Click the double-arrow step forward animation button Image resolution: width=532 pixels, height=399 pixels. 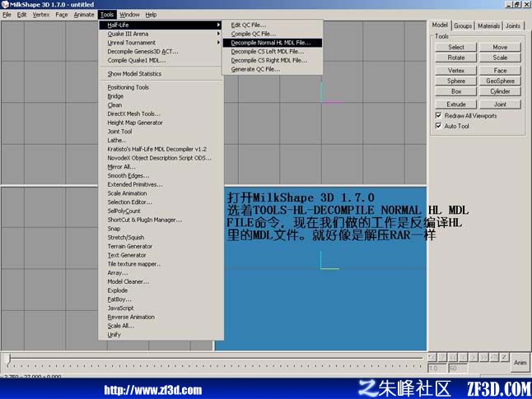point(483,357)
